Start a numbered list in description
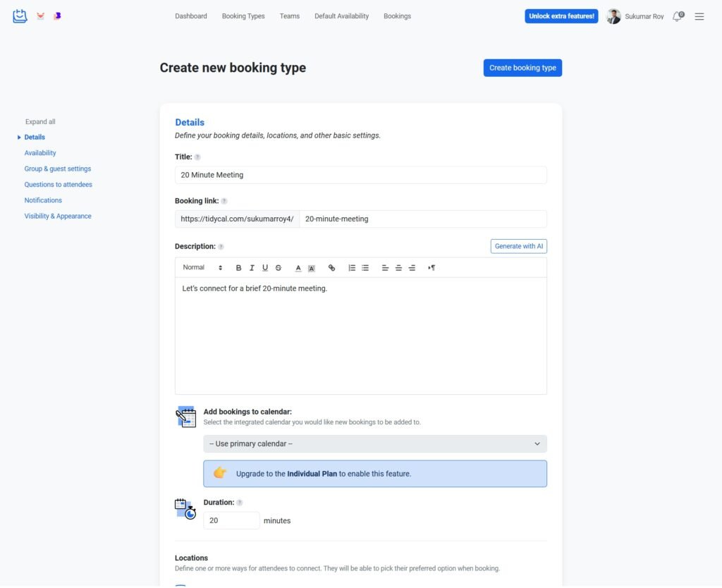Viewport: 722px width, 588px height. (x=352, y=268)
